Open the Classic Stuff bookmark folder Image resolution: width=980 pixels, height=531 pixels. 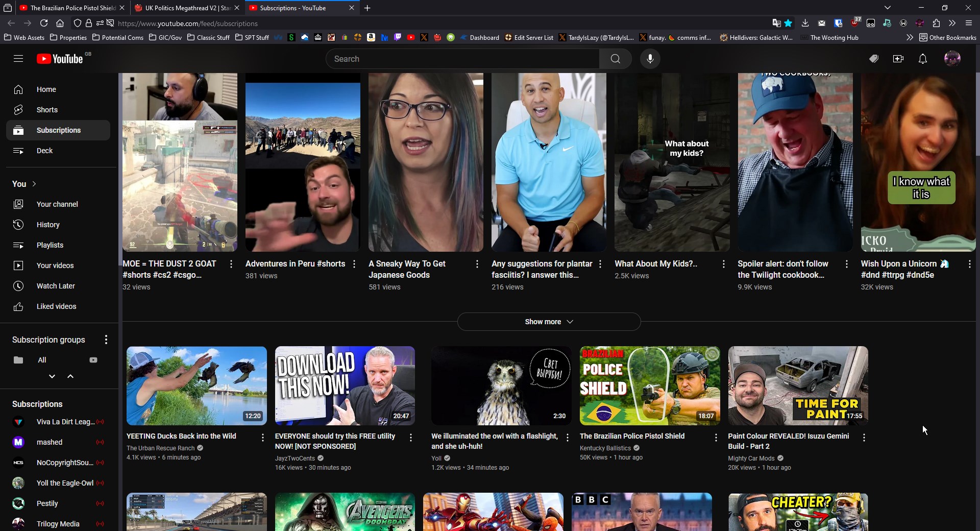208,37
